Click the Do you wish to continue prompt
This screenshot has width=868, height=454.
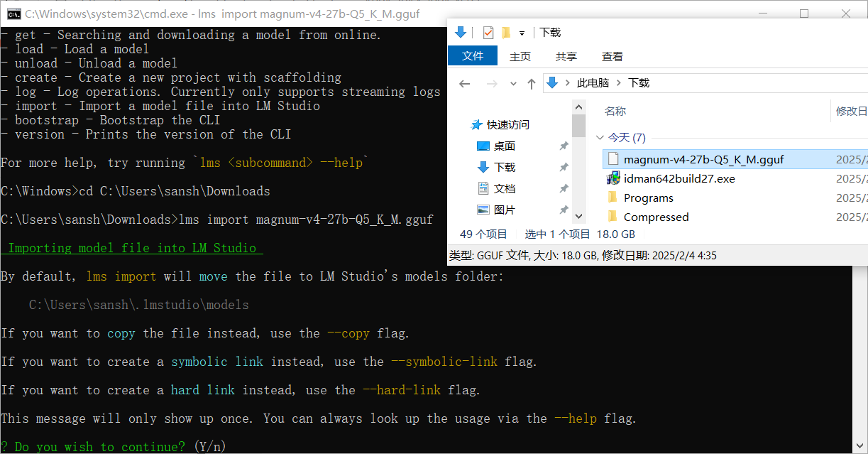114,447
